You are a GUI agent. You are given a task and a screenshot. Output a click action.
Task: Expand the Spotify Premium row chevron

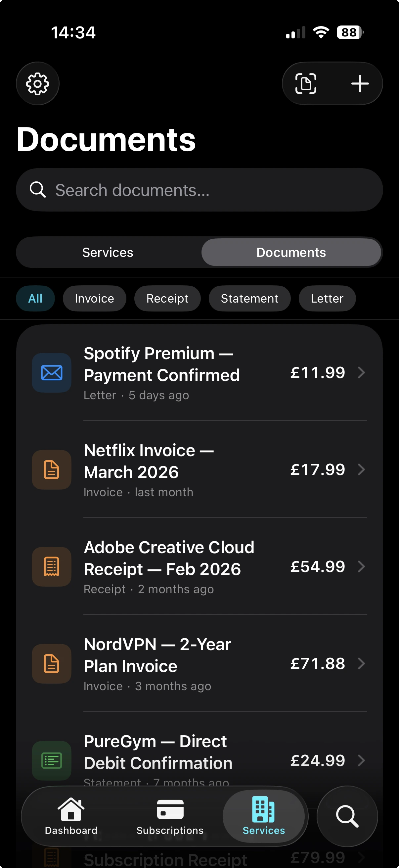pos(361,373)
